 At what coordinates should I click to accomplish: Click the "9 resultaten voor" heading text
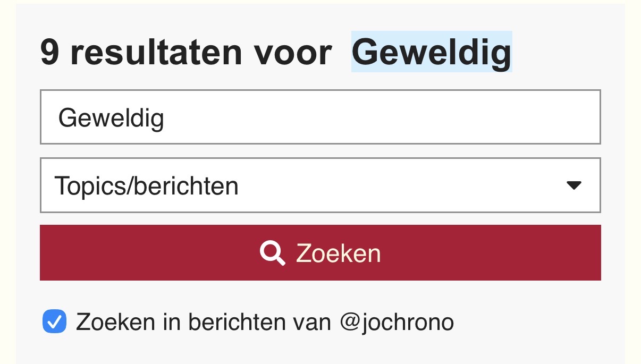(186, 53)
